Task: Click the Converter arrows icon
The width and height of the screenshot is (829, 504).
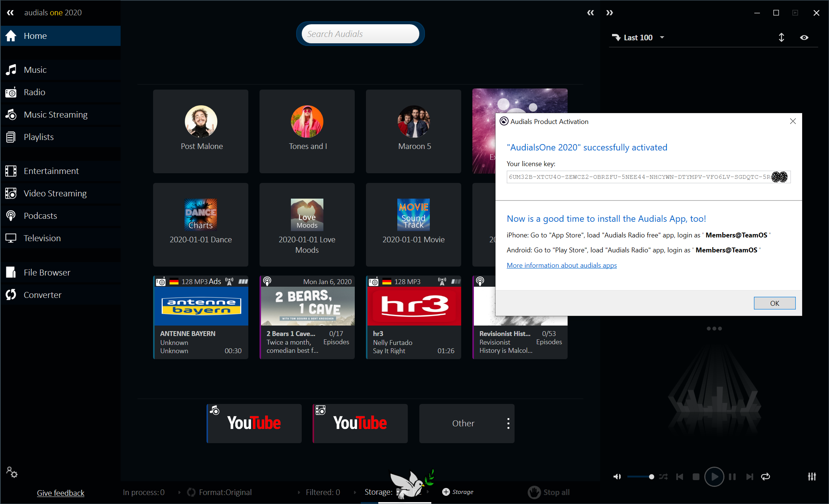Action: (x=11, y=295)
